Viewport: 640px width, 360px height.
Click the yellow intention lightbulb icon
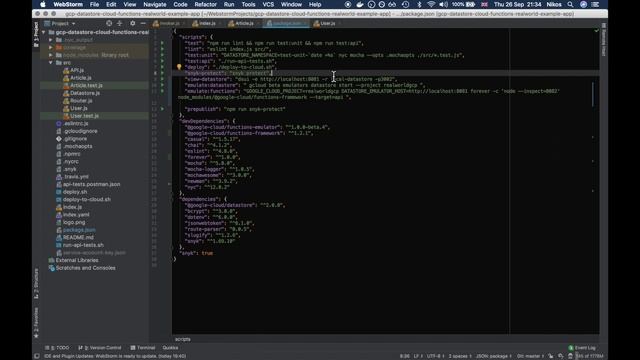(x=179, y=67)
